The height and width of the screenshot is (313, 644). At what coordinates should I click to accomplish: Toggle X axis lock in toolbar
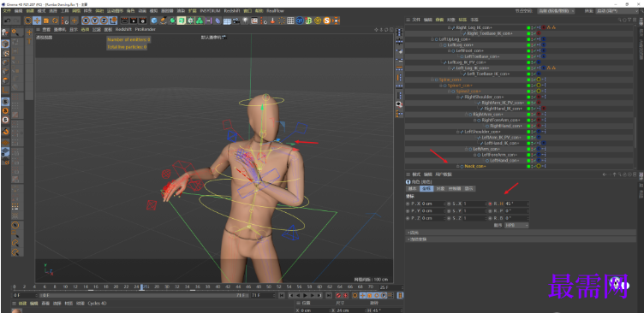[x=86, y=21]
